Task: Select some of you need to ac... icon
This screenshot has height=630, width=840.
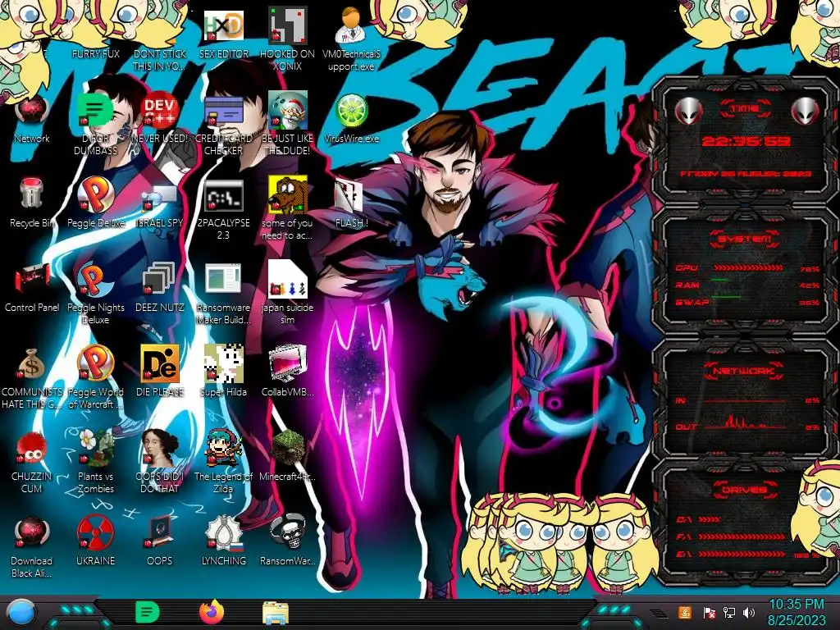Action: point(287,209)
